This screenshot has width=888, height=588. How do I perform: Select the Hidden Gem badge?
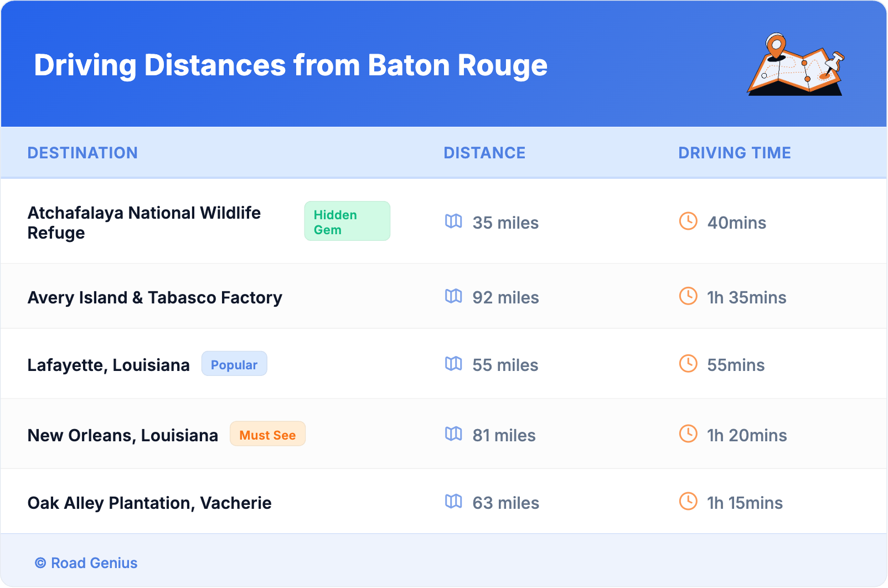click(x=347, y=221)
